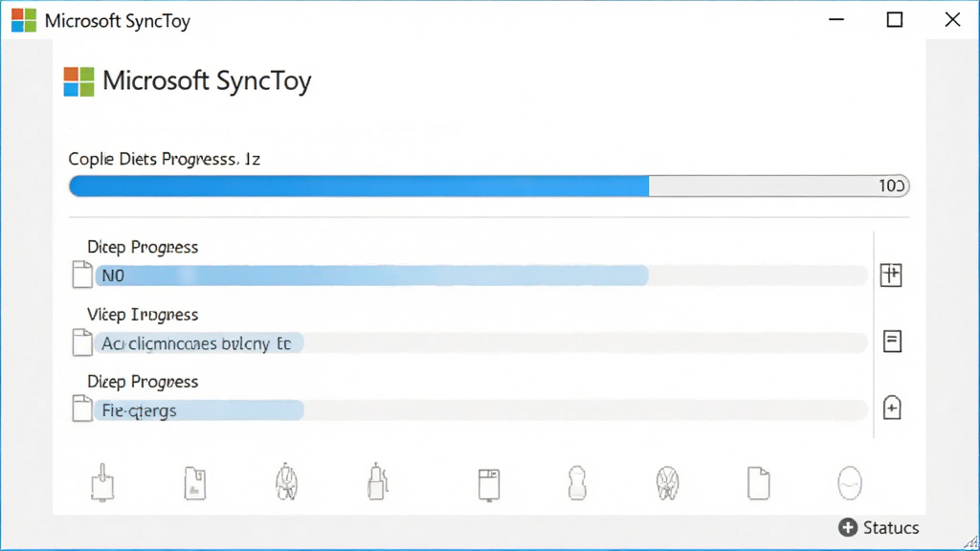
Task: Click the rounded jar-shaped toolbar icon
Action: (x=577, y=483)
